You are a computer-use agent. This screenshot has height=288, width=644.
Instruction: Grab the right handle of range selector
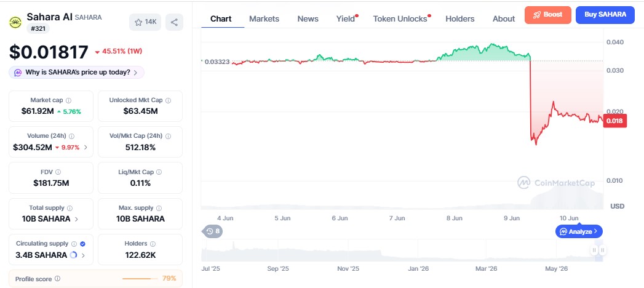tap(602, 250)
